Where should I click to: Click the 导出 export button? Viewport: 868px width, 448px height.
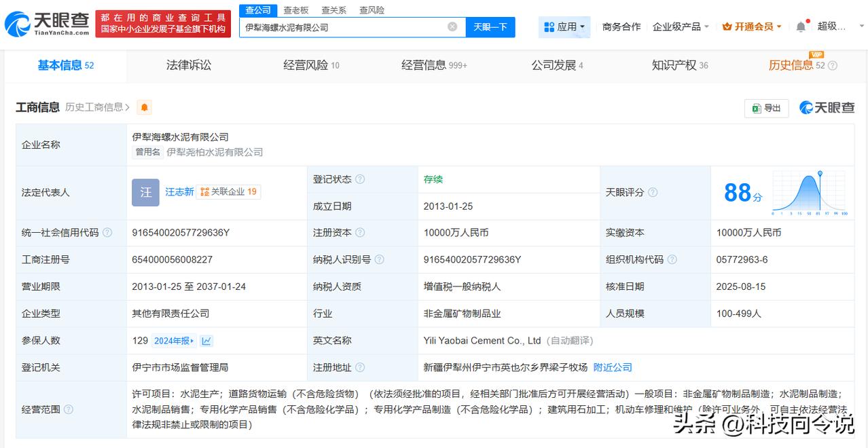click(767, 108)
